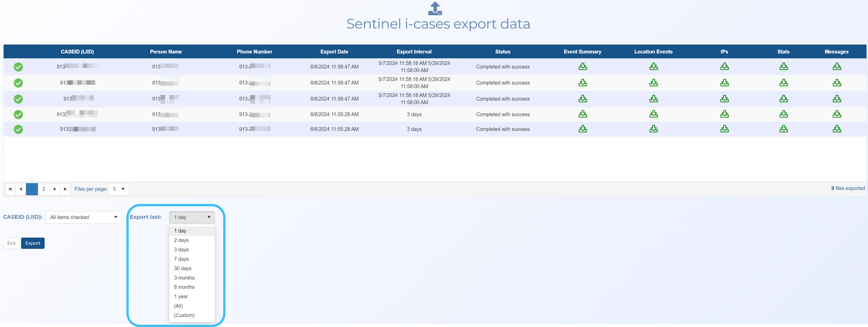
Task: Collapse the Export last dropdown
Action: pos(192,217)
